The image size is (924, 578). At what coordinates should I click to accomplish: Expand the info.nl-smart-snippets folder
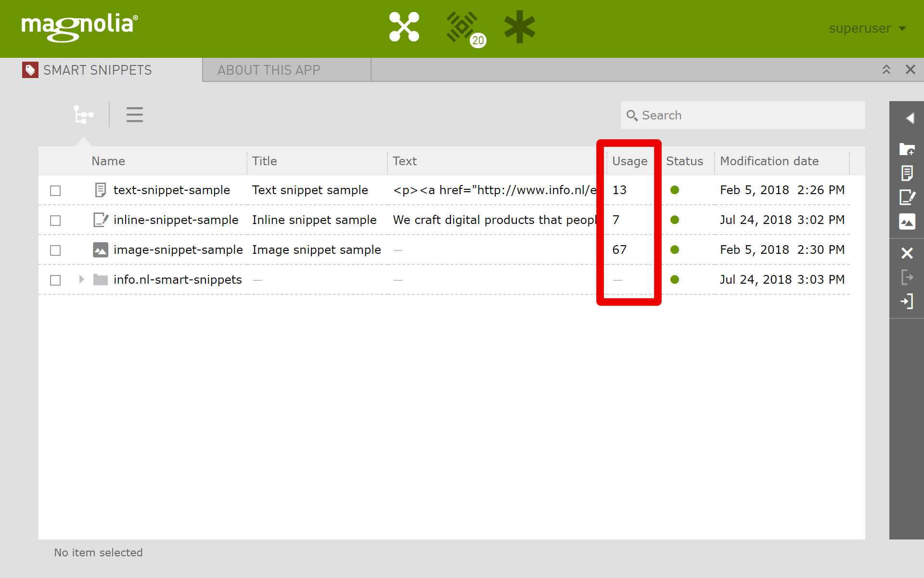click(81, 279)
